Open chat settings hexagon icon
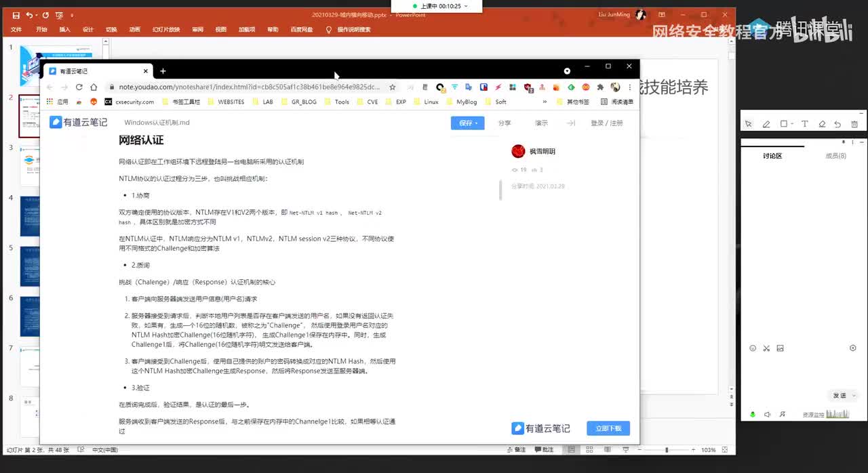The height and width of the screenshot is (473, 868). coord(853,348)
